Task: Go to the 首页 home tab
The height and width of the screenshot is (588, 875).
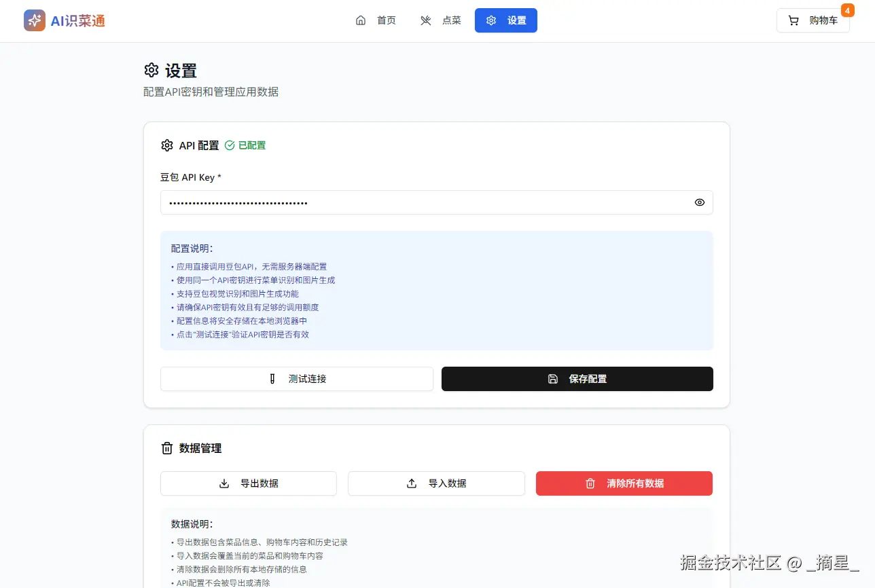Action: click(376, 20)
